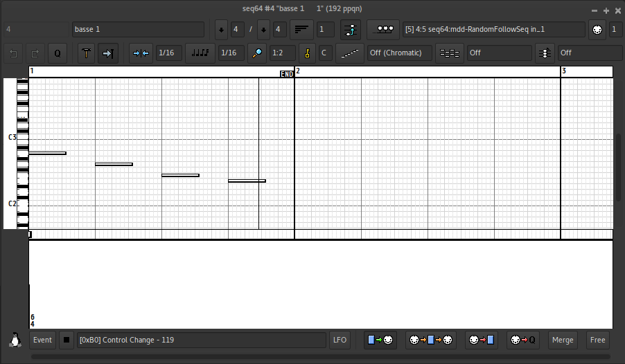Open the note length notes menu
This screenshot has height=364, width=625.
200,53
